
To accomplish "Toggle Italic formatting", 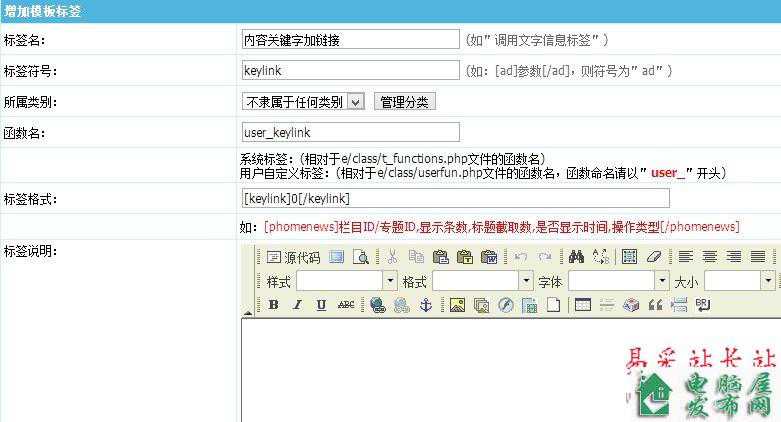I will (297, 304).
